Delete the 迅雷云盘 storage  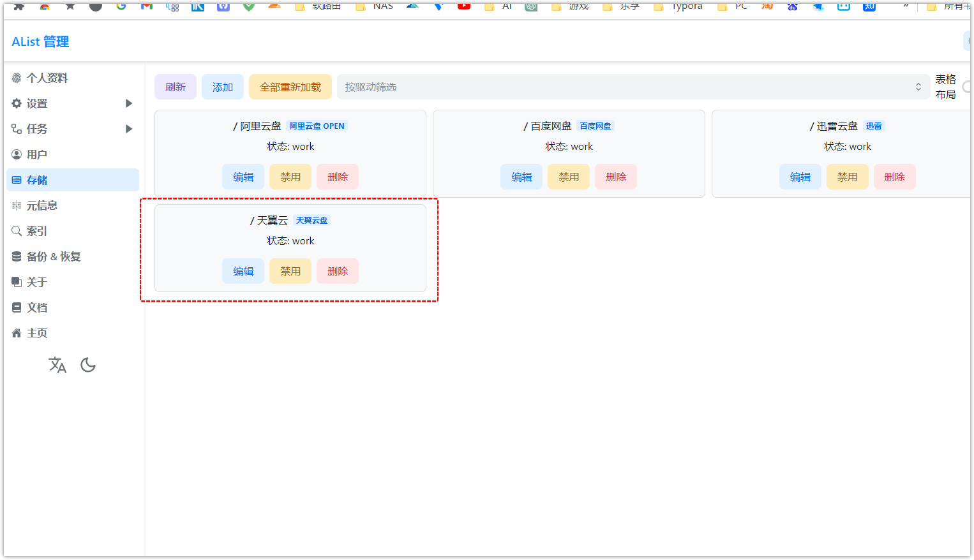tap(895, 177)
